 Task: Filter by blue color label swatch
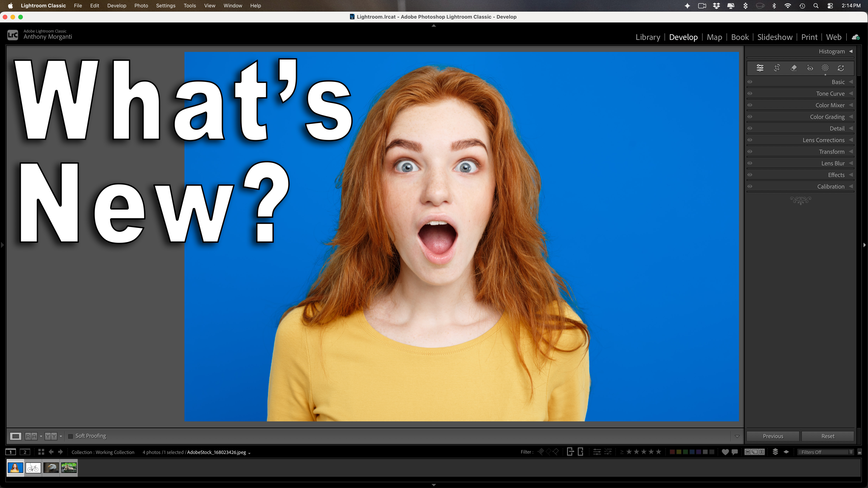coord(692,452)
